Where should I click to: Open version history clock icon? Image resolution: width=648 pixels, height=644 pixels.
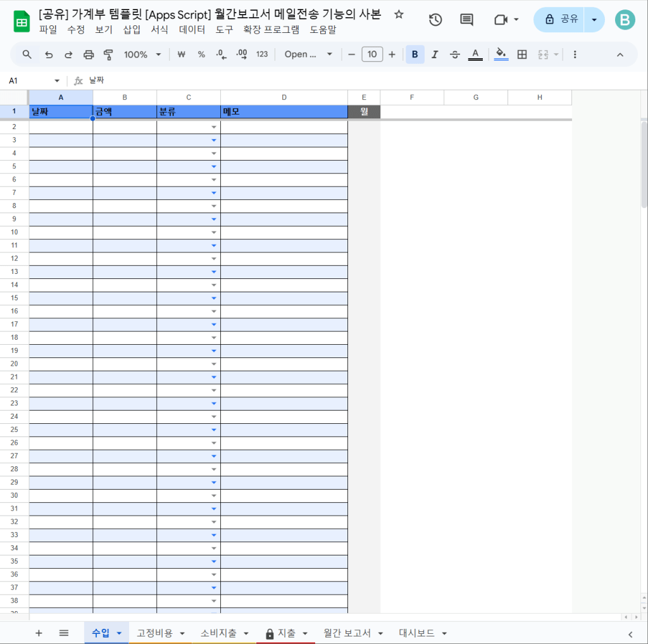(x=435, y=20)
